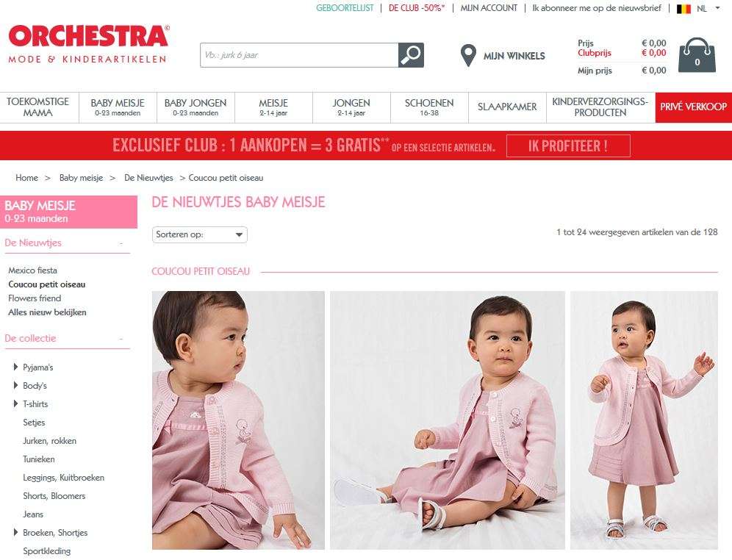Viewport: 732px width, 560px height.
Task: Open the Mexico fiesta collection link
Action: pyautogui.click(x=32, y=270)
